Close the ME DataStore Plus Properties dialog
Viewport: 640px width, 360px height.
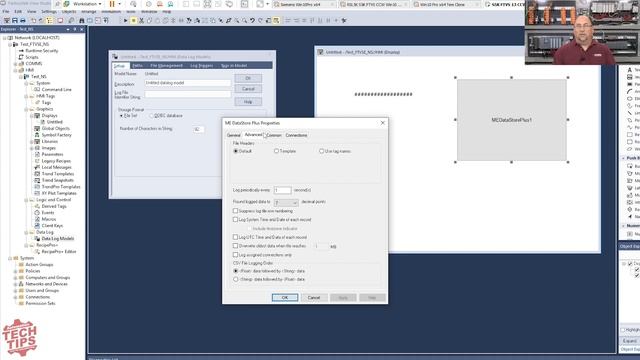(x=382, y=123)
